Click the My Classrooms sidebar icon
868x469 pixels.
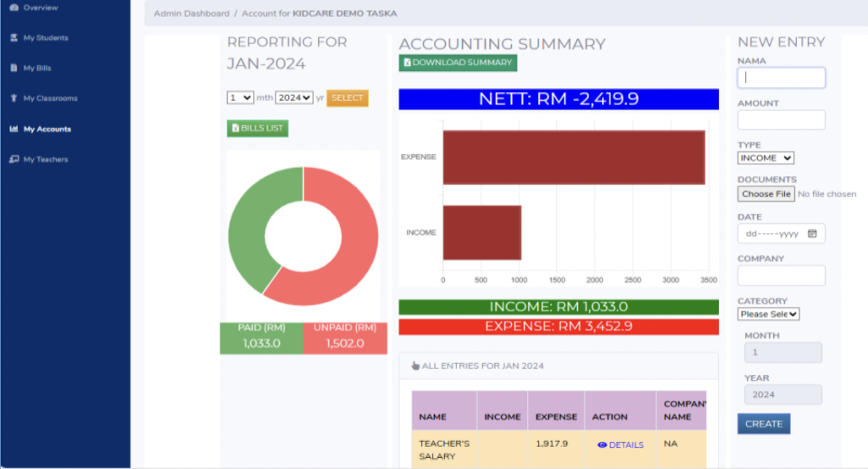(x=14, y=98)
